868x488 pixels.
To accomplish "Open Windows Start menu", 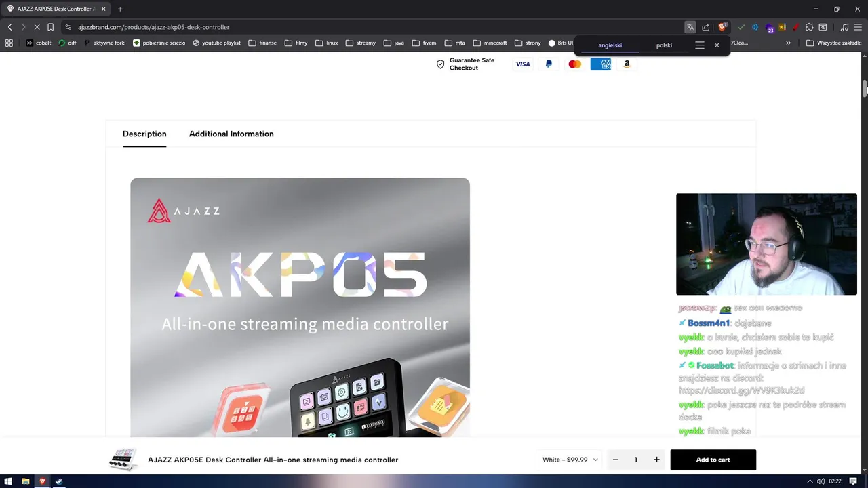I will (9, 481).
